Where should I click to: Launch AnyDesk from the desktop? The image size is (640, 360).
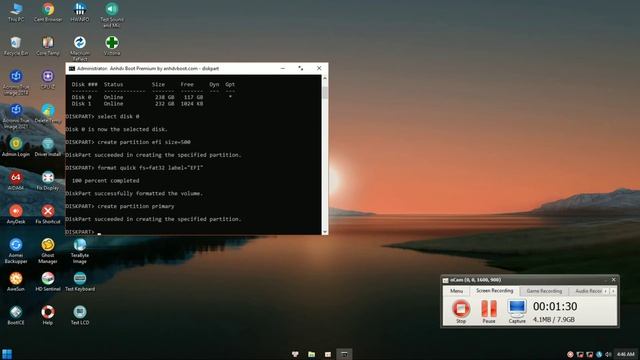click(16, 214)
